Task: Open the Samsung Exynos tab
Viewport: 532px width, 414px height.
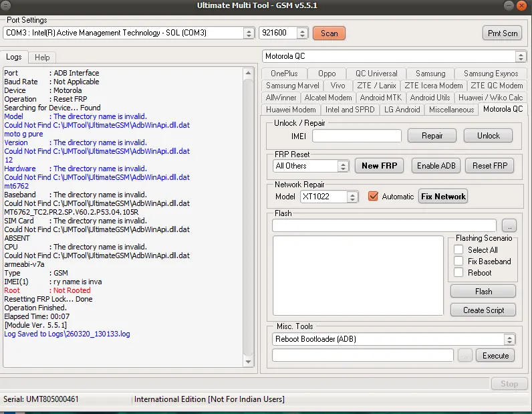Action: pos(491,74)
